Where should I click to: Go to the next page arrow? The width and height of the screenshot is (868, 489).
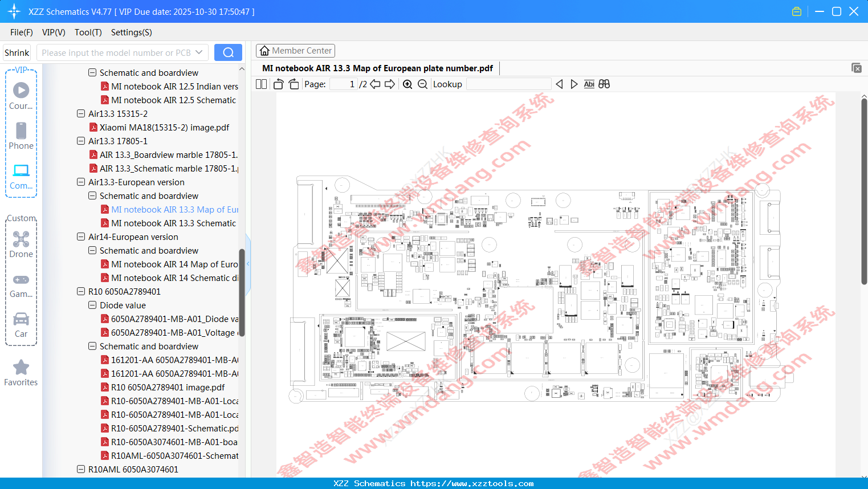click(x=390, y=84)
